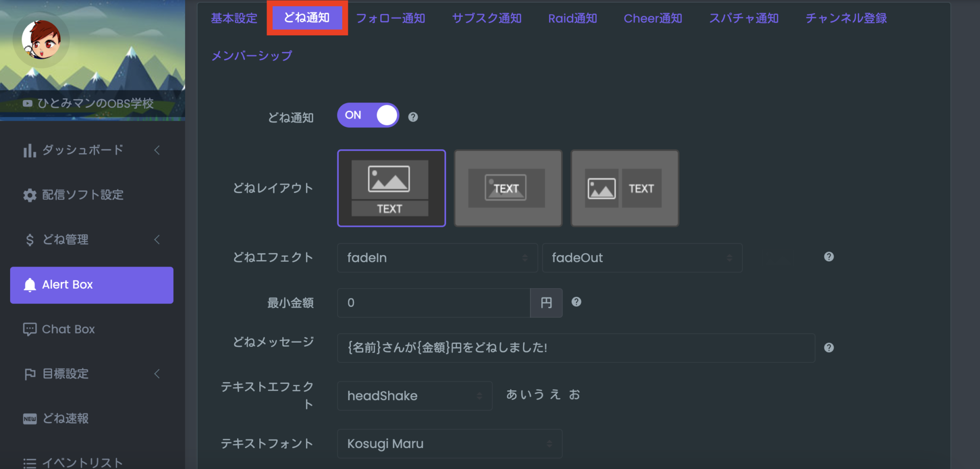The image size is (980, 469).
Task: Open the fadeIn effect dropdown
Action: pos(436,257)
